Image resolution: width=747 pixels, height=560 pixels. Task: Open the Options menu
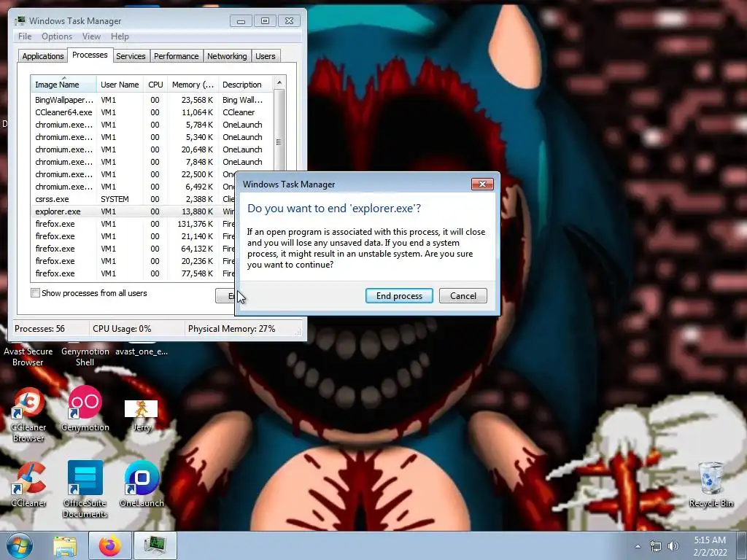pyautogui.click(x=57, y=36)
